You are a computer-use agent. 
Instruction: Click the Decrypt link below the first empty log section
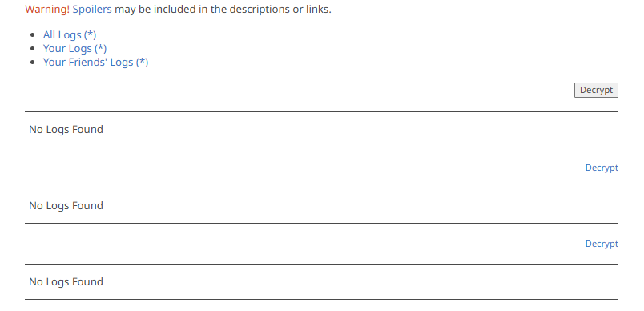(x=602, y=168)
